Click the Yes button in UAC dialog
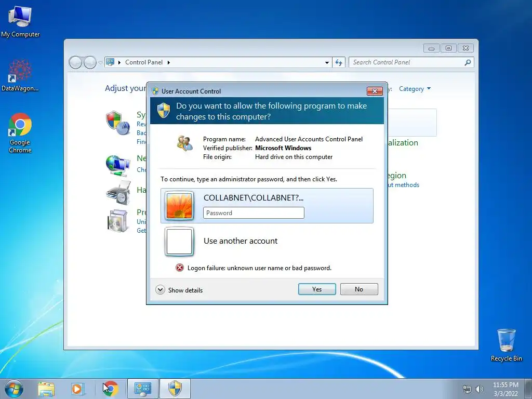 (x=317, y=289)
